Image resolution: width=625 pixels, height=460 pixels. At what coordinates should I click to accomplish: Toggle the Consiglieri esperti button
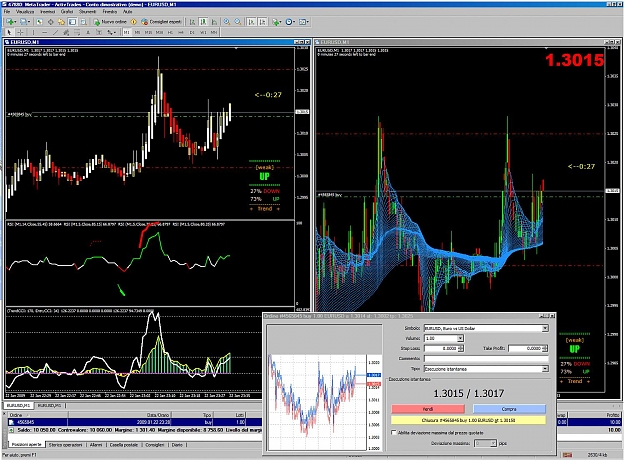click(161, 22)
